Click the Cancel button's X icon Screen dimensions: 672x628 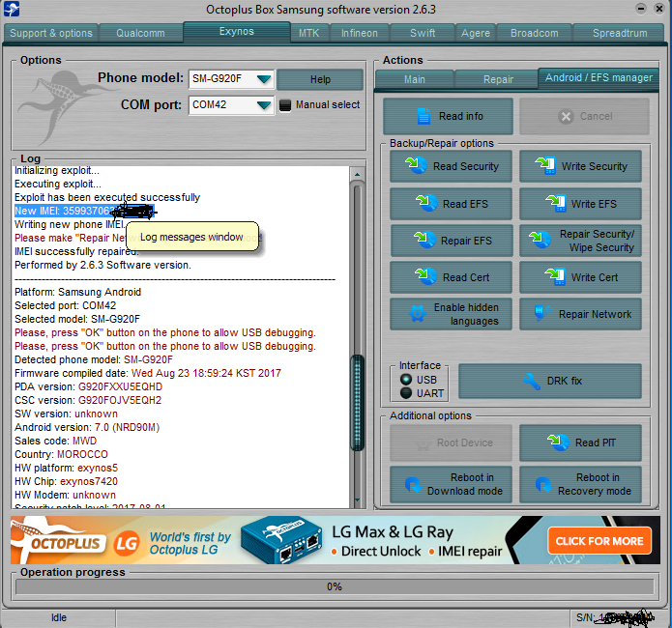coord(566,117)
